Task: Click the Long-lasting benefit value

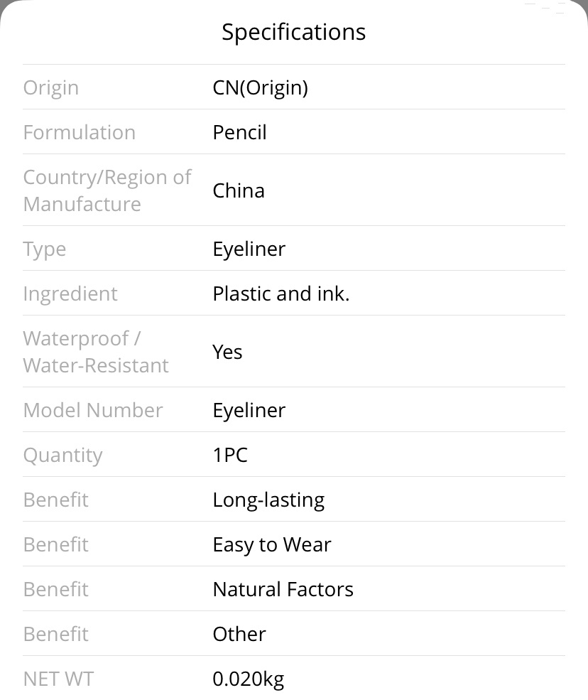Action: pos(268,500)
